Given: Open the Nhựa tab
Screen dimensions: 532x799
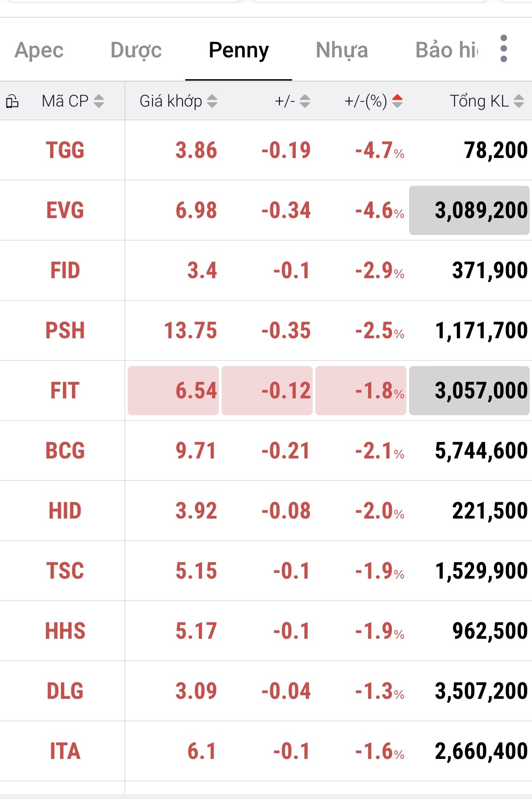Looking at the screenshot, I should (342, 50).
